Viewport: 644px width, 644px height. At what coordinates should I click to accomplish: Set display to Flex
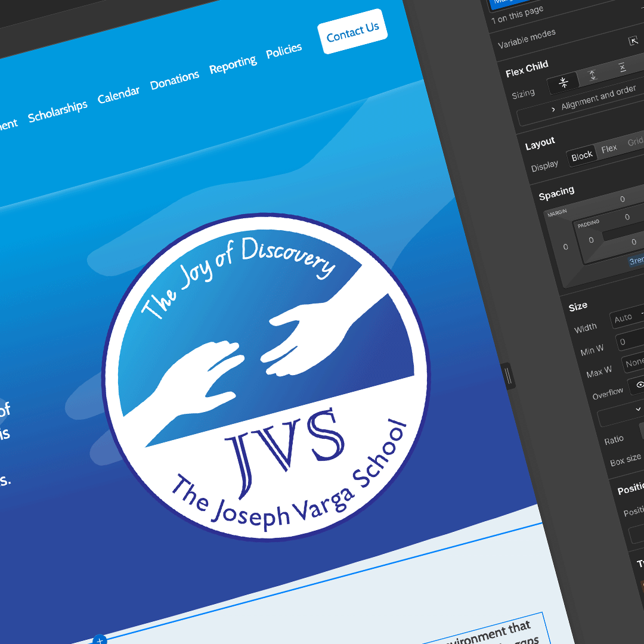pos(609,148)
